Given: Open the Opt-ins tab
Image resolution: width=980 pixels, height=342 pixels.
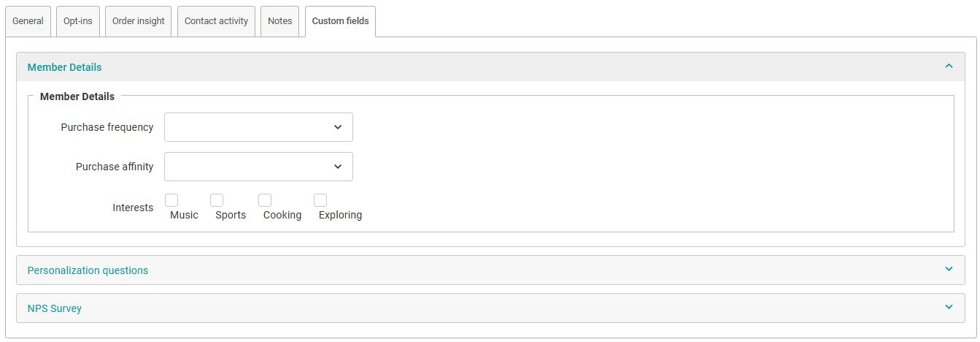Looking at the screenshot, I should pyautogui.click(x=77, y=21).
